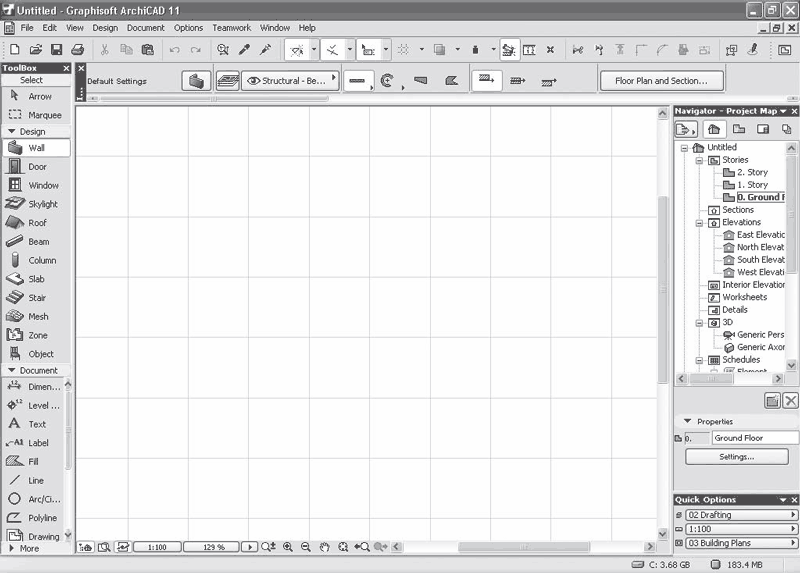Activate the Column tool
800x573 pixels.
[41, 260]
